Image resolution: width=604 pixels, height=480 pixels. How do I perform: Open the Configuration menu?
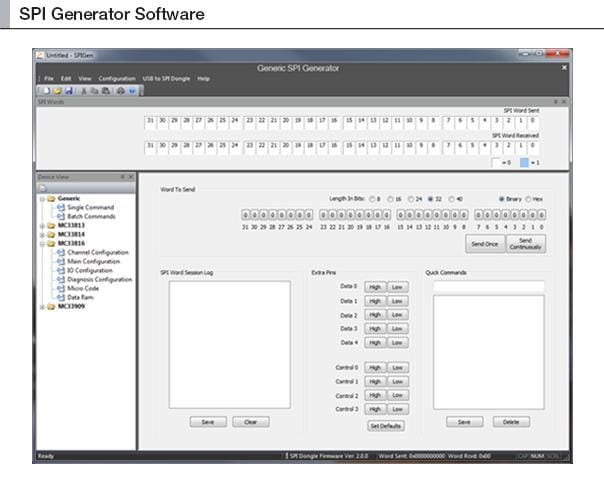tap(117, 78)
